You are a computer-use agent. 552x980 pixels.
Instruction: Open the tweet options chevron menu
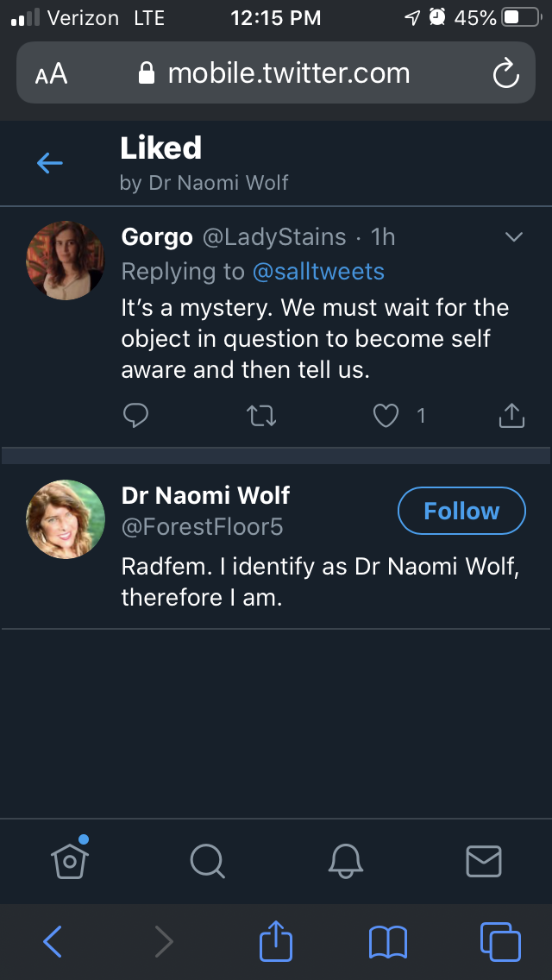513,237
